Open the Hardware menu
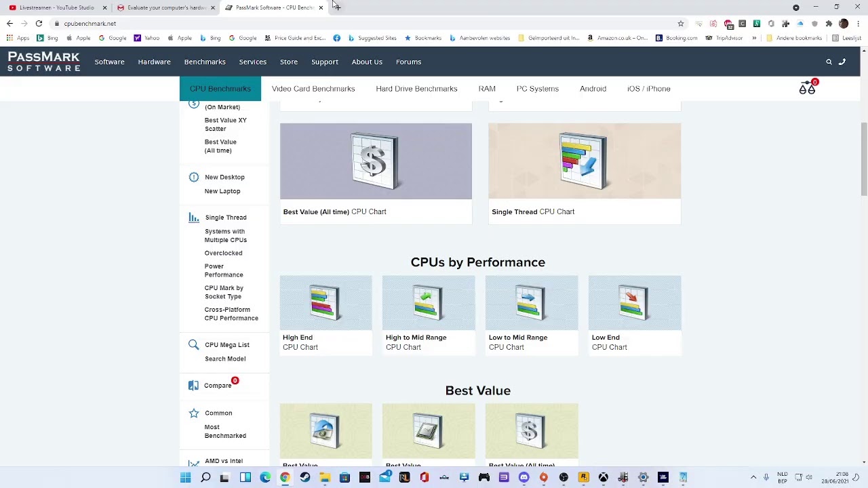Viewport: 868px width, 488px height. click(x=154, y=62)
